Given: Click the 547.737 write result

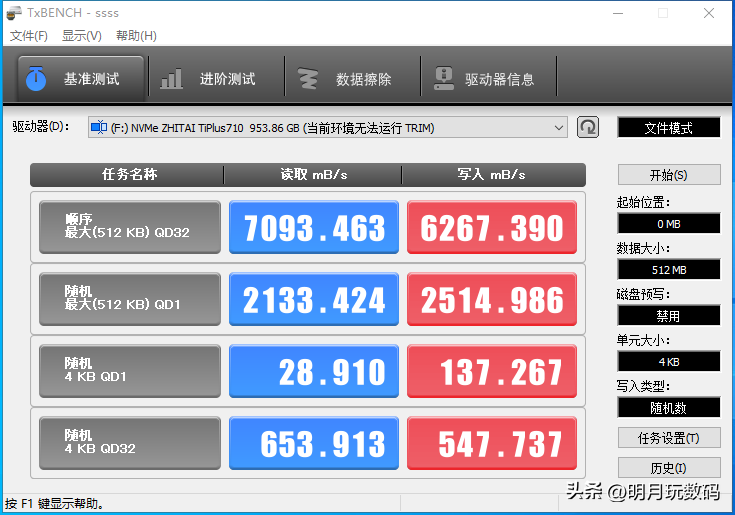Looking at the screenshot, I should pos(492,443).
